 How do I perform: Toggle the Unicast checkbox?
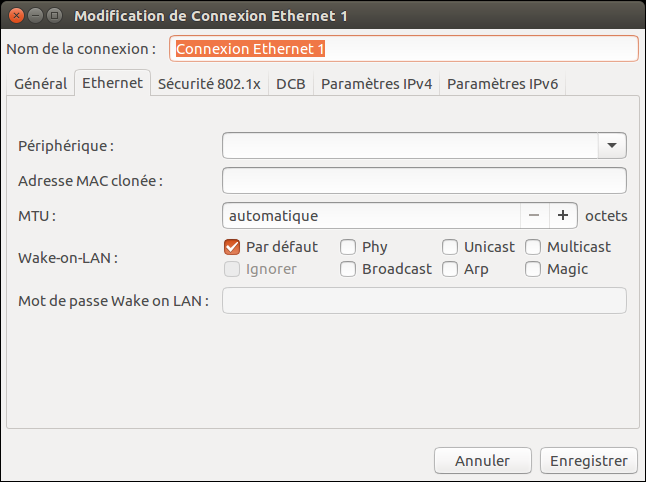[x=450, y=247]
